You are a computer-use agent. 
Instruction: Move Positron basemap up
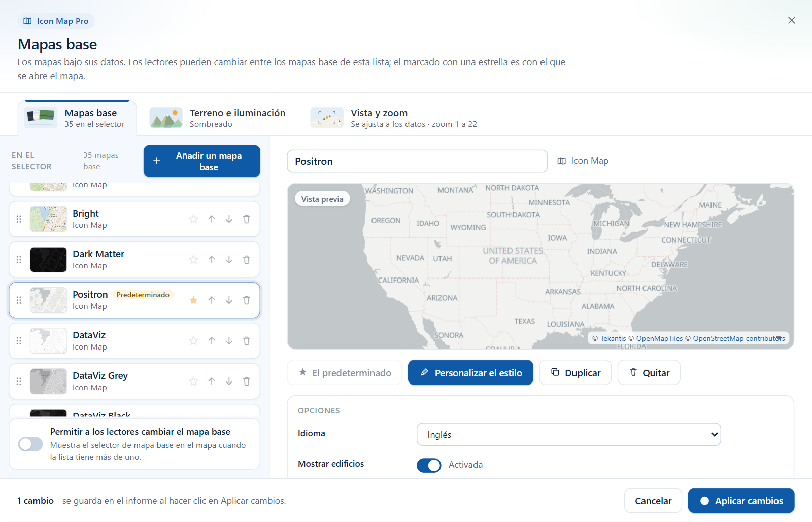click(x=212, y=300)
